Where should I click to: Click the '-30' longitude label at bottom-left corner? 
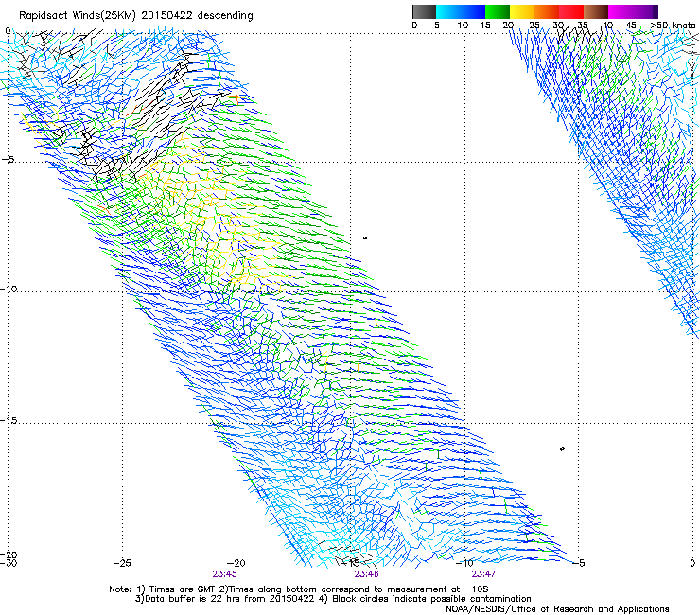(x=9, y=563)
